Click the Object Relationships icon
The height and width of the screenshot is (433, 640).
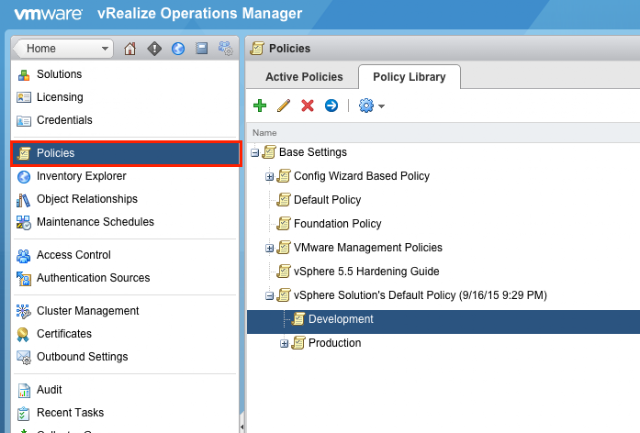(23, 200)
